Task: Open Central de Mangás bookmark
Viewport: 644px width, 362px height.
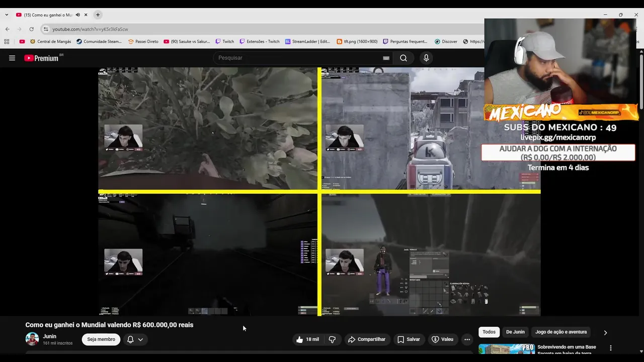Action: coord(50,42)
